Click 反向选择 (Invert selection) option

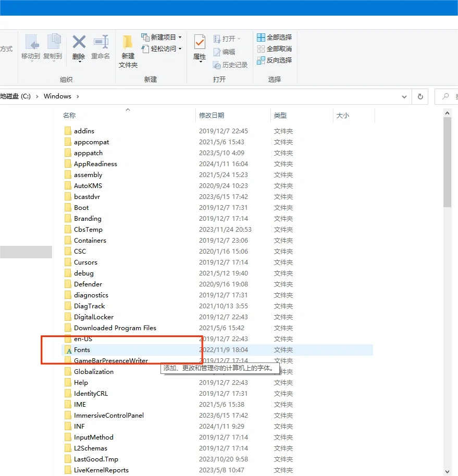[274, 60]
